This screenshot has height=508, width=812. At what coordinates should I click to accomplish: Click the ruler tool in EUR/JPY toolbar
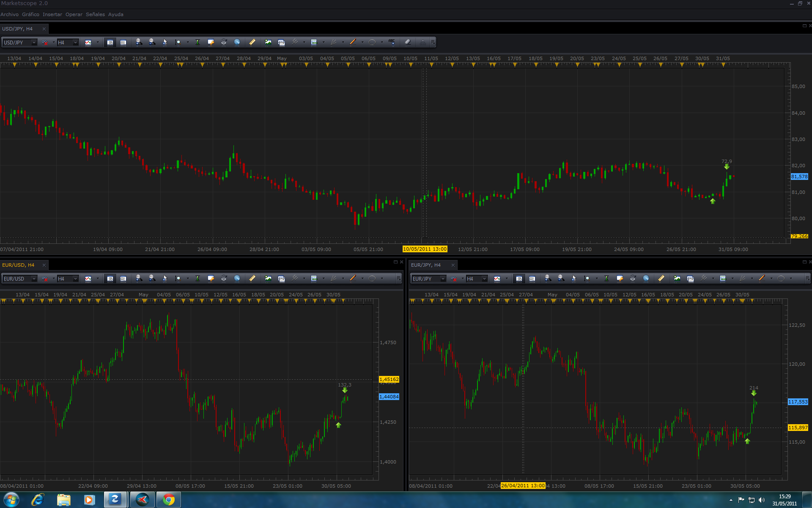pos(661,279)
